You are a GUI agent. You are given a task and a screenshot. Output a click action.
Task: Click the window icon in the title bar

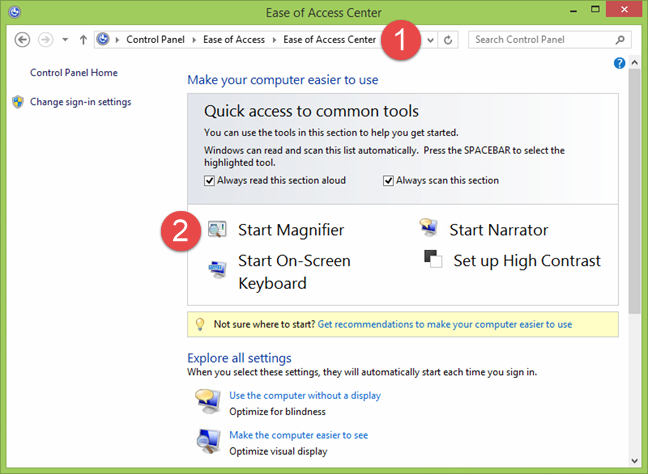point(14,12)
